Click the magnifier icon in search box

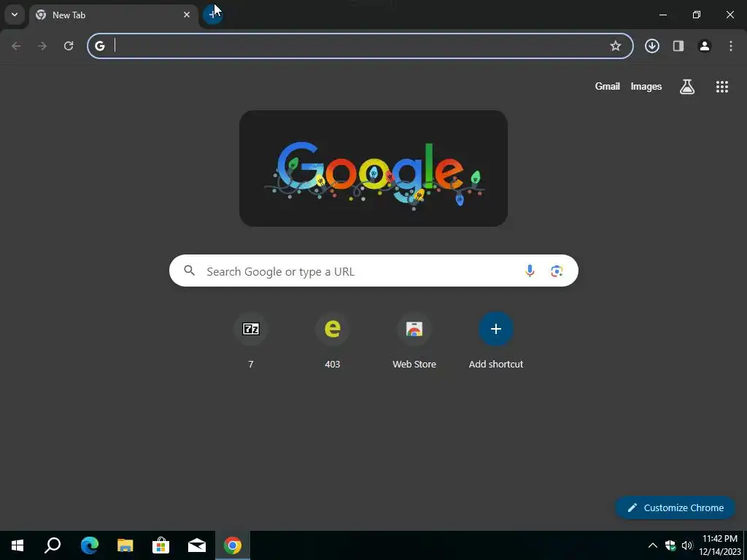tap(189, 271)
